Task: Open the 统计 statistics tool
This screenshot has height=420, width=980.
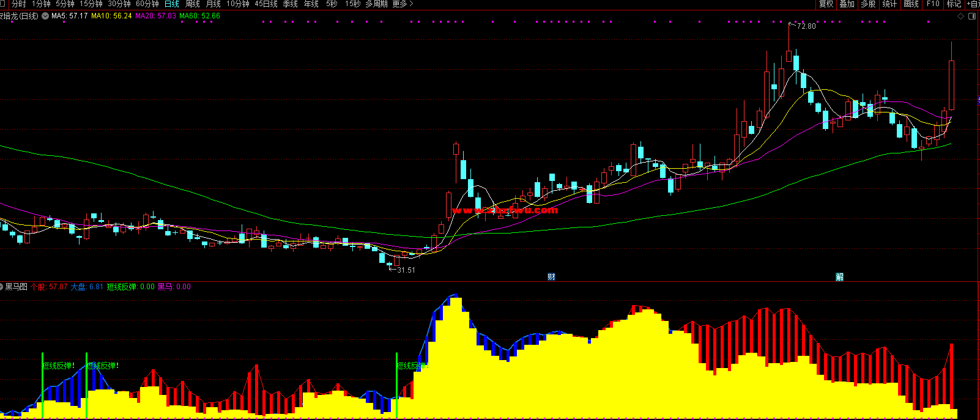Action: 890,4
